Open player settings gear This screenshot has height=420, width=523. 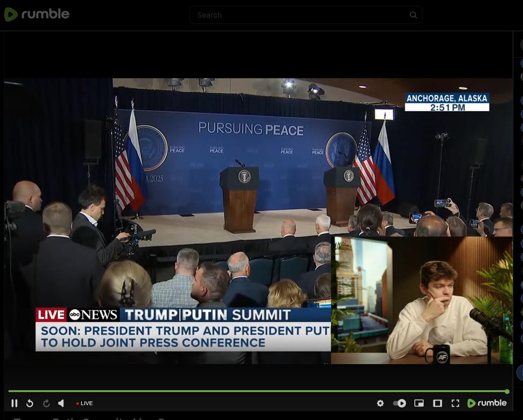click(x=380, y=403)
